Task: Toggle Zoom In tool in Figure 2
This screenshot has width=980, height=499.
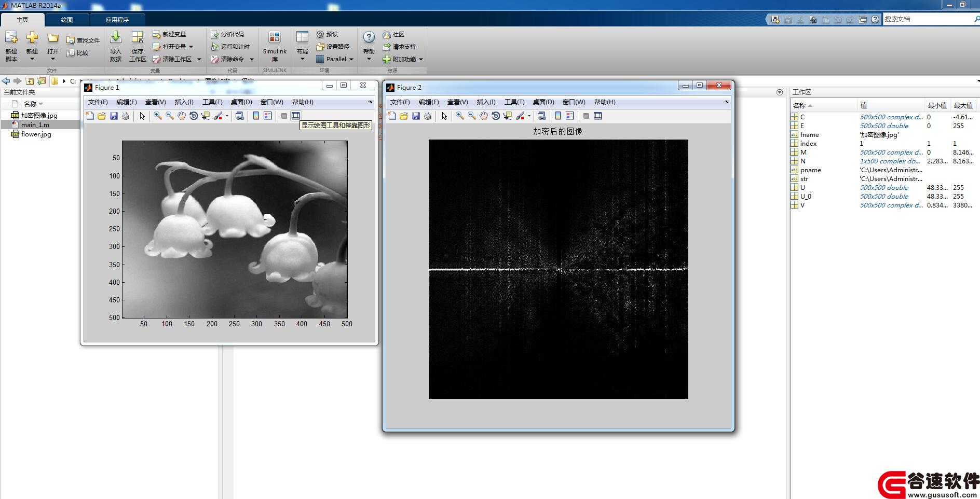Action: pos(460,116)
